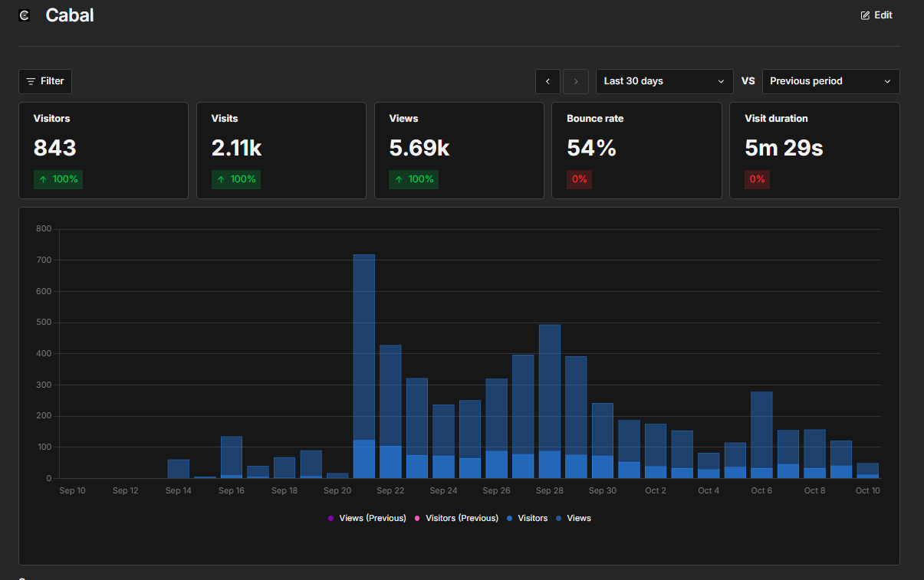Select the Views metric card
The image size is (924, 580).
pyautogui.click(x=459, y=150)
